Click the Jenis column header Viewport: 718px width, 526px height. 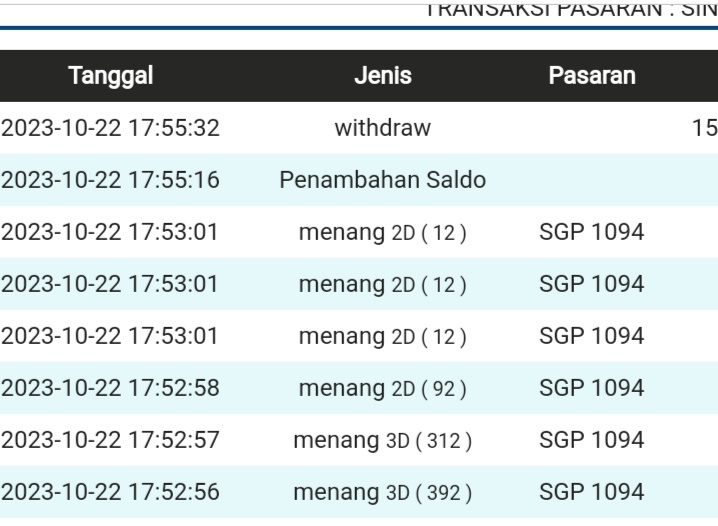click(x=383, y=76)
